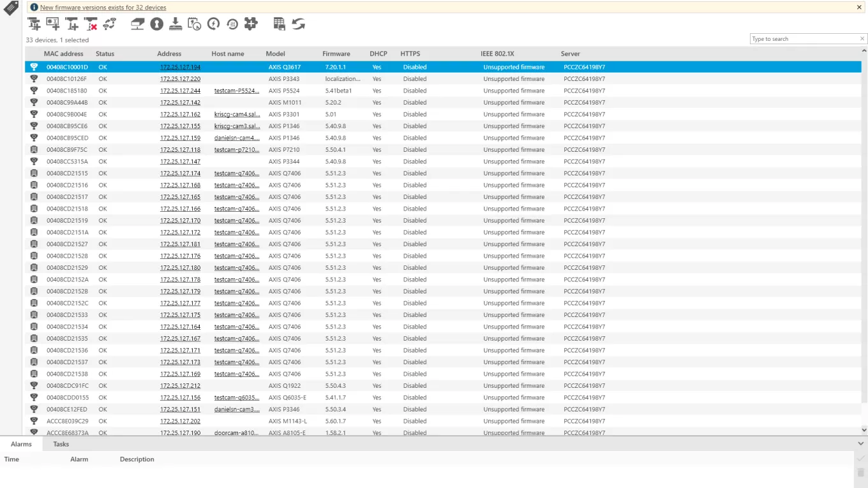This screenshot has width=868, height=488.
Task: Sort devices by Firmware column header
Action: coord(336,54)
